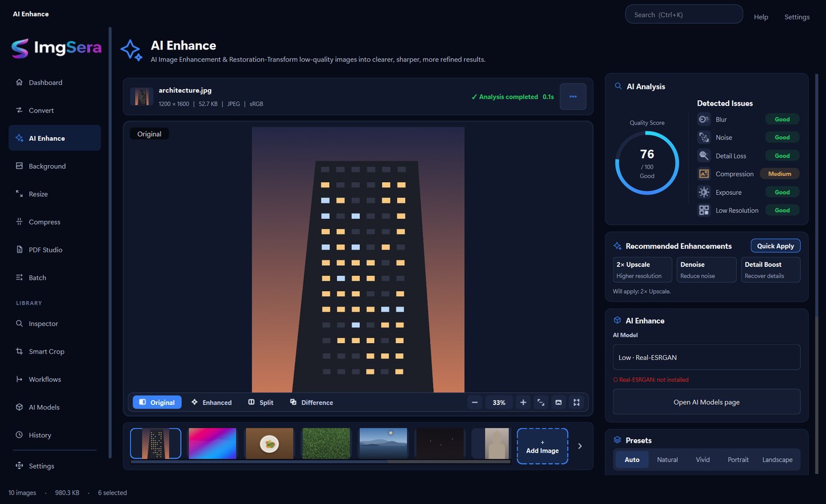Image resolution: width=826 pixels, height=504 pixels.
Task: Open the AI Model dropdown Low · Real-ESRGAN
Action: click(x=707, y=357)
